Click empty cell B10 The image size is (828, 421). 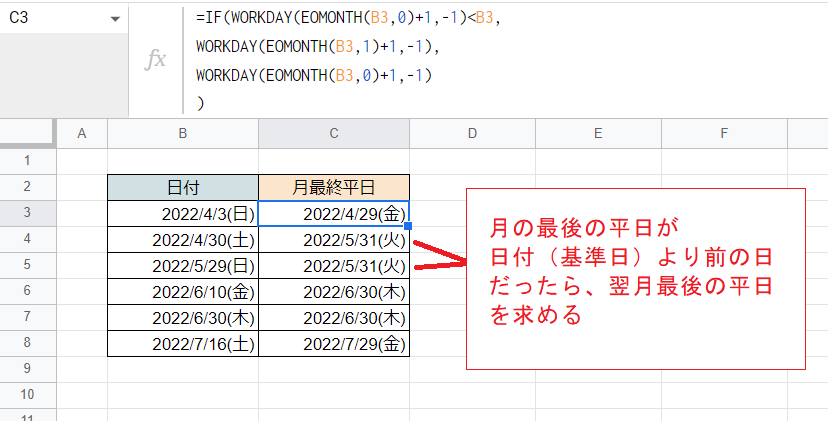pos(183,395)
